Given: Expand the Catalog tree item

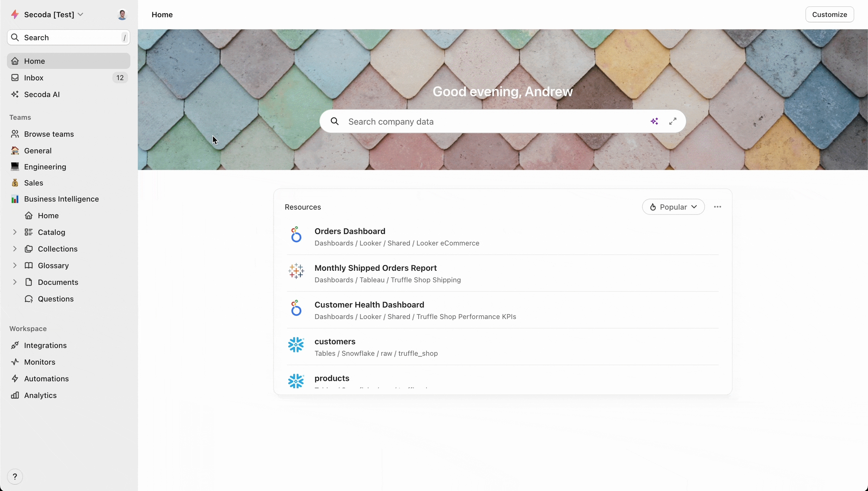Looking at the screenshot, I should 15,232.
